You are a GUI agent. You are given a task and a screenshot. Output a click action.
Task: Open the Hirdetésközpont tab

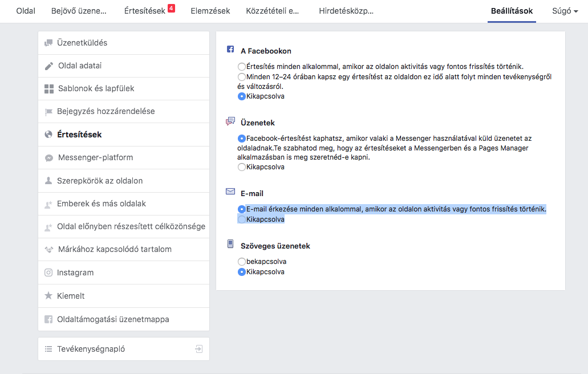point(346,11)
